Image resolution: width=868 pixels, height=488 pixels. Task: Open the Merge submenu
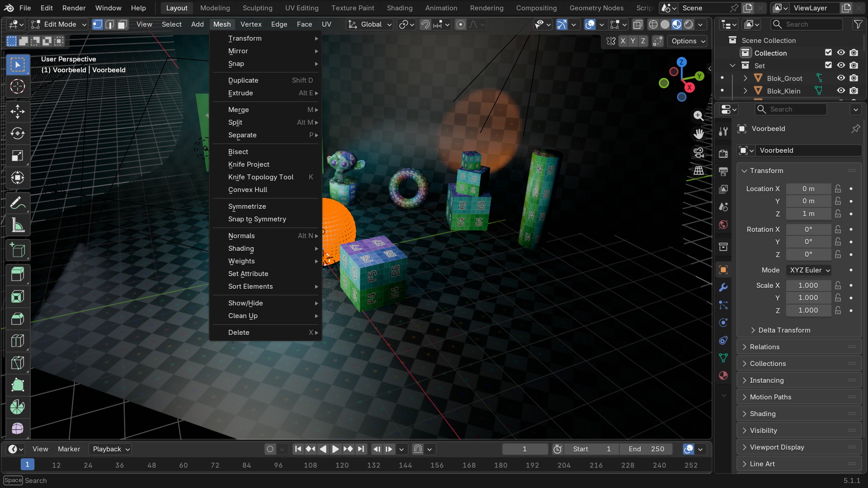pos(265,110)
